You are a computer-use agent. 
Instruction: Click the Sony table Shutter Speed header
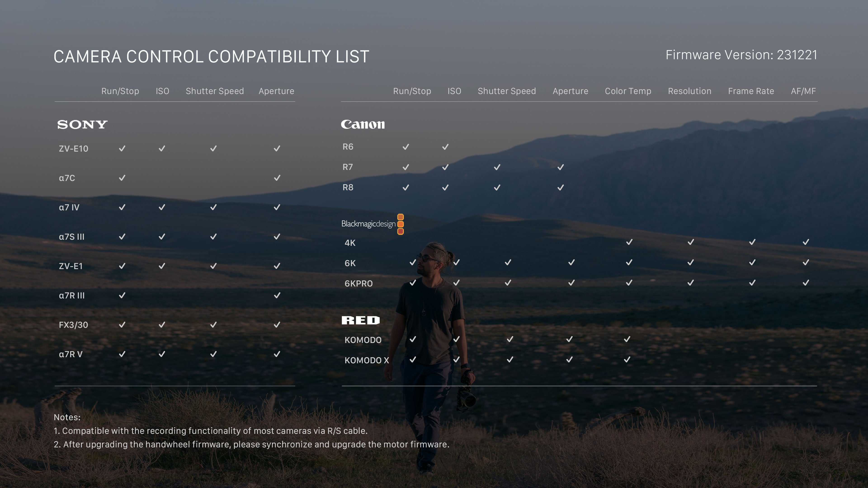[x=215, y=91]
